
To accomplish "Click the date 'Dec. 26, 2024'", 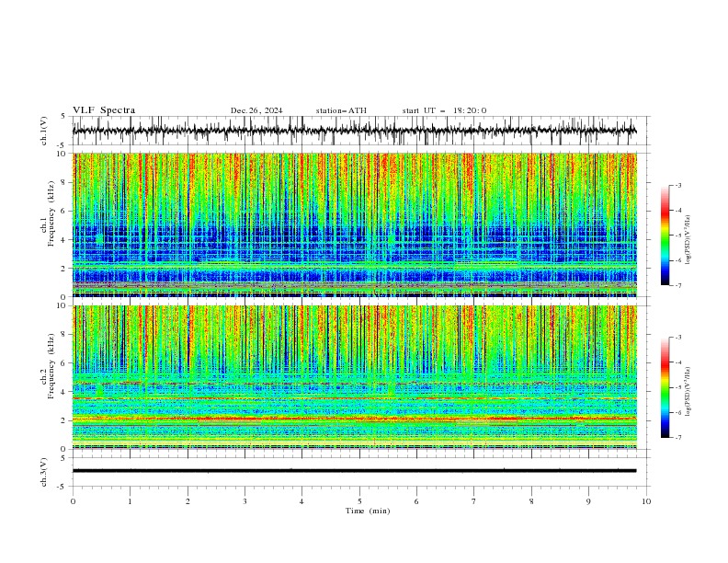I will 256,110.
